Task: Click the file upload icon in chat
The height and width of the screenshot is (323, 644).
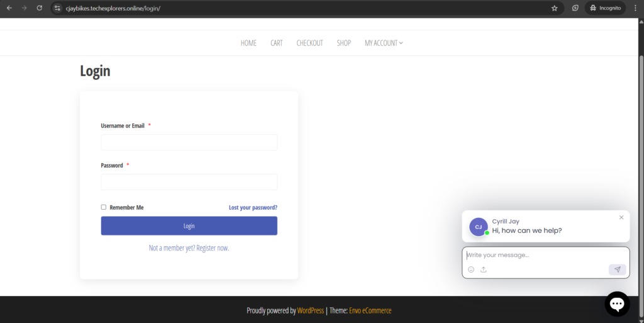Action: [x=484, y=269]
